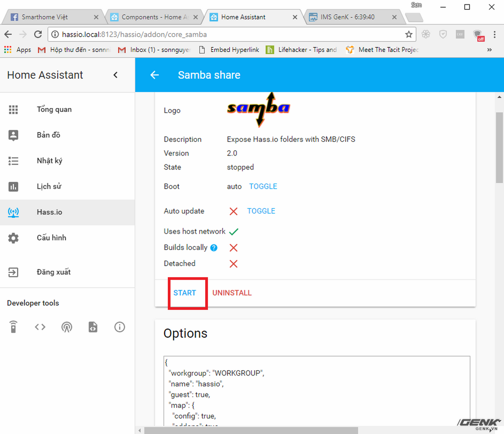Click the back arrow beside Samba share
The height and width of the screenshot is (434, 504).
point(155,75)
